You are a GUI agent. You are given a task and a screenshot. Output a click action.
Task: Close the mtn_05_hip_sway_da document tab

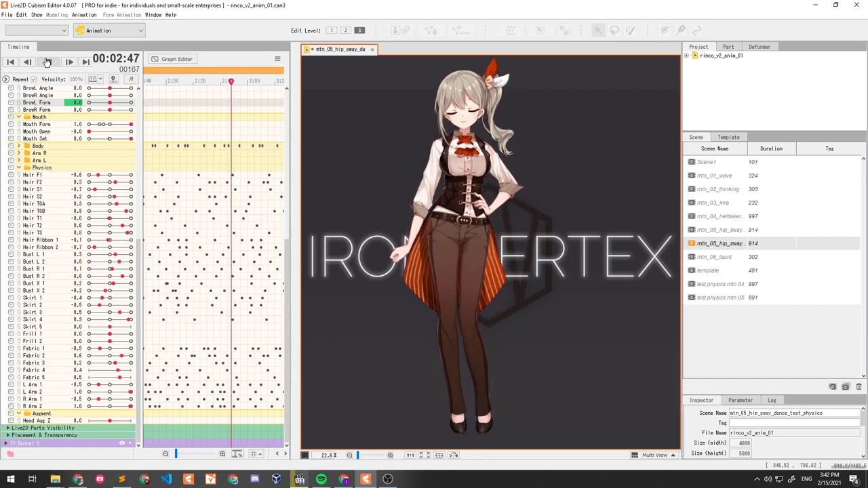[x=372, y=49]
